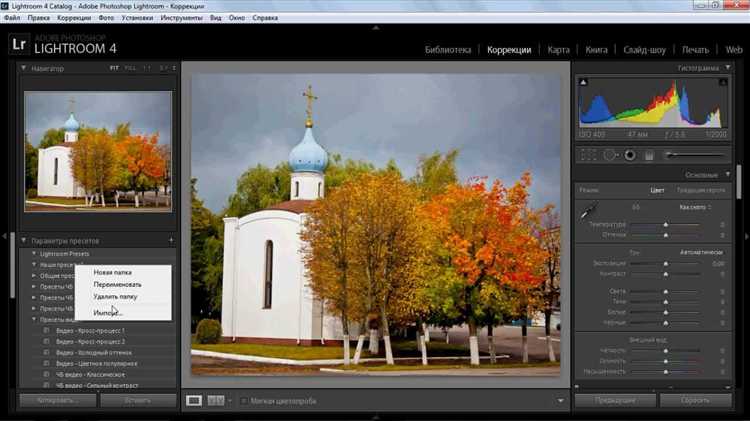This screenshot has width=750, height=421.
Task: Apply preset Видео - Кросс-процесс 2
Action: tap(90, 342)
